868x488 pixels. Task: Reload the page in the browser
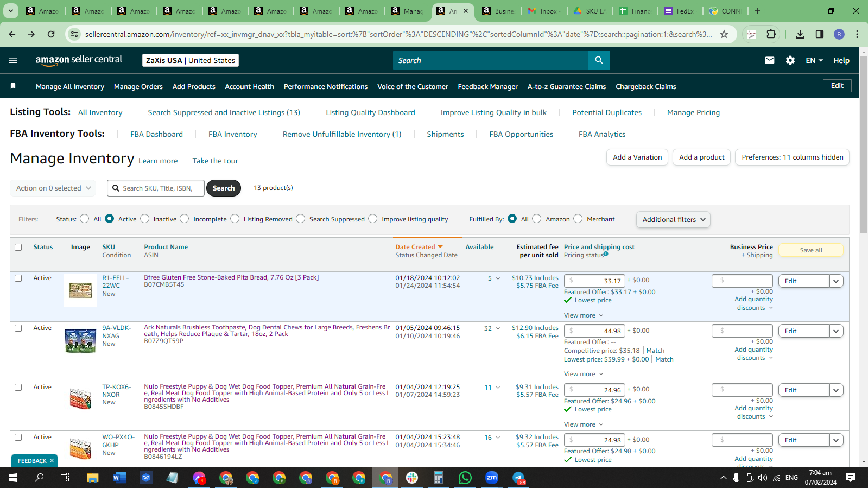pos(51,34)
